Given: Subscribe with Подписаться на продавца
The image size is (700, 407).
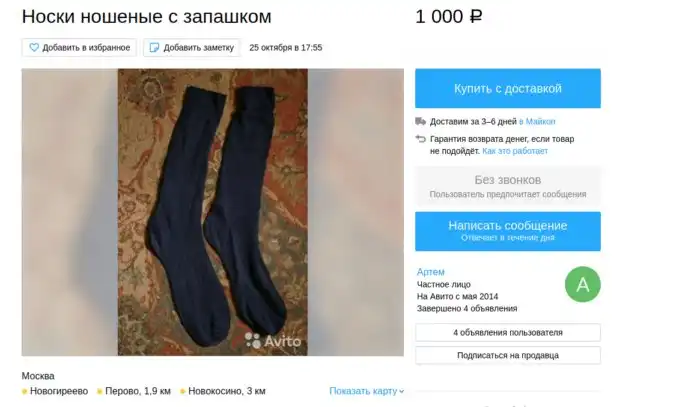Looking at the screenshot, I should (x=508, y=355).
